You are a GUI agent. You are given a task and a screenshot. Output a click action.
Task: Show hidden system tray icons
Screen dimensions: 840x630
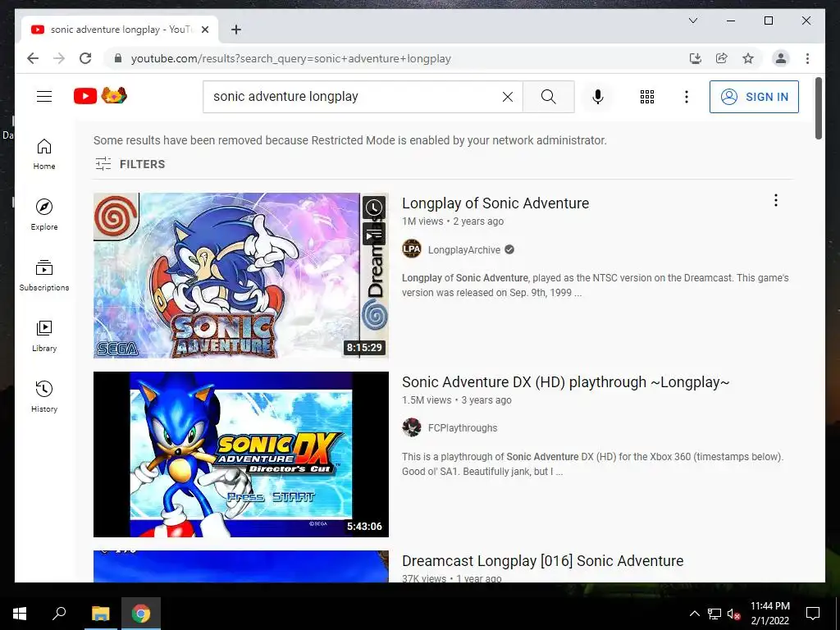[694, 614]
